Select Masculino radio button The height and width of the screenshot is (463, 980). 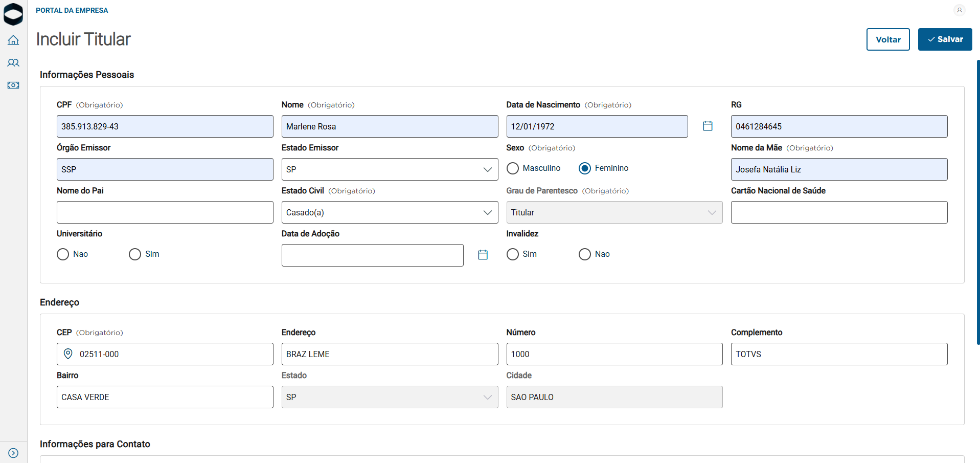click(513, 168)
